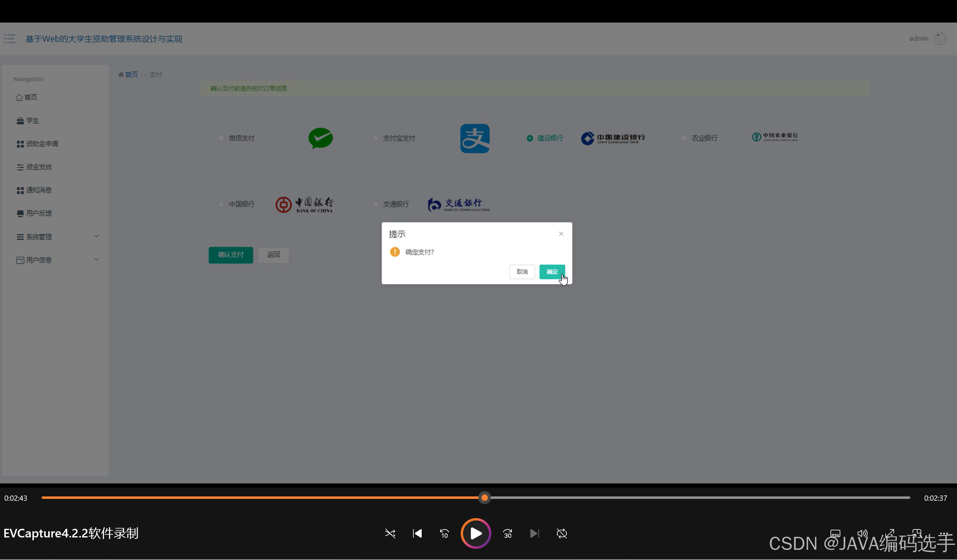Toggle repeat mode in the player
This screenshot has height=560, width=957.
562,533
